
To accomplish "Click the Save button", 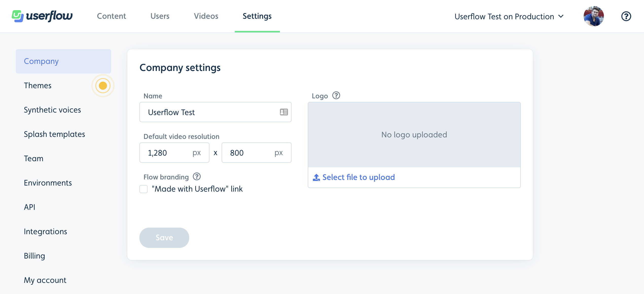I will 164,238.
